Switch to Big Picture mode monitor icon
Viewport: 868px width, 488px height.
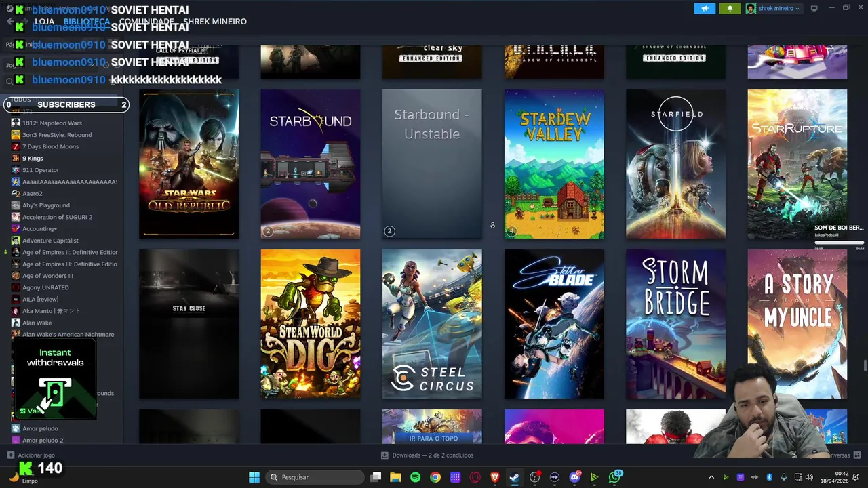814,8
